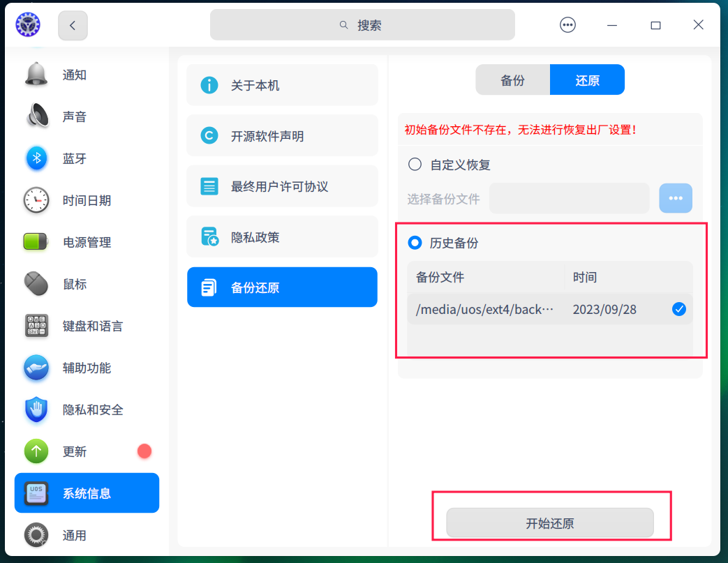Click the mouse icon for 鼠标
This screenshot has height=563, width=728.
coord(36,283)
